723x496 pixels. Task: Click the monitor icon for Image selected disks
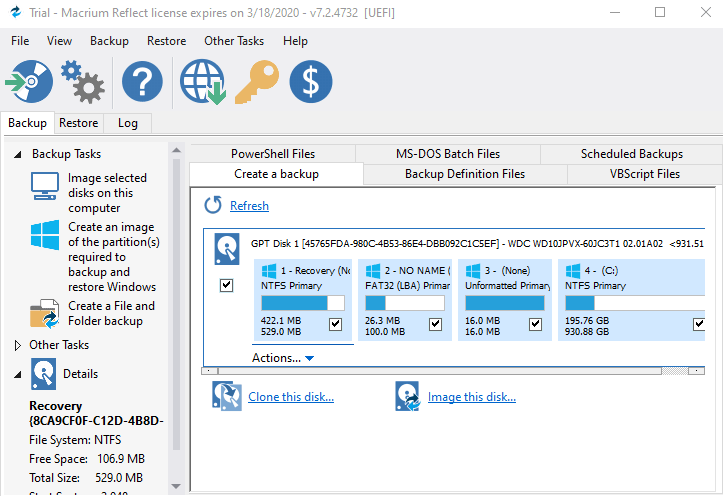point(45,186)
